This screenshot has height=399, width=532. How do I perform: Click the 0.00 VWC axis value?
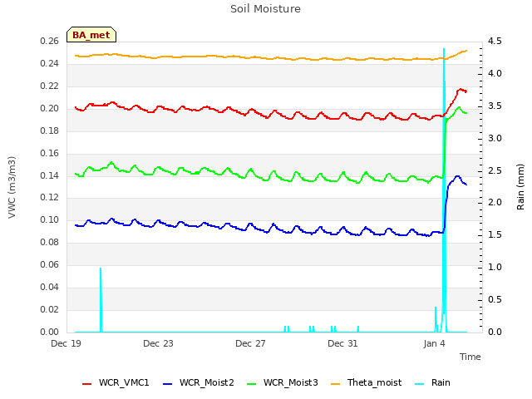point(50,332)
